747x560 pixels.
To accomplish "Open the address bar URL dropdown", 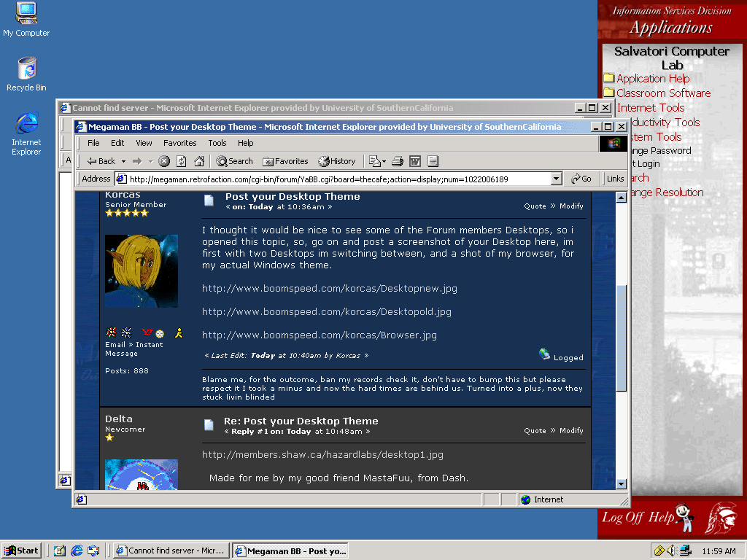I will pyautogui.click(x=555, y=178).
